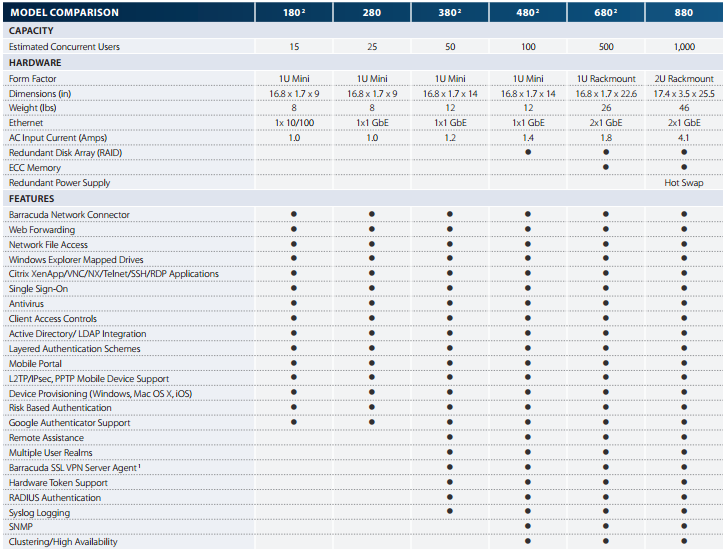Click the 17.4 x 3.5 x 25.5 dimensions cell

(x=684, y=94)
